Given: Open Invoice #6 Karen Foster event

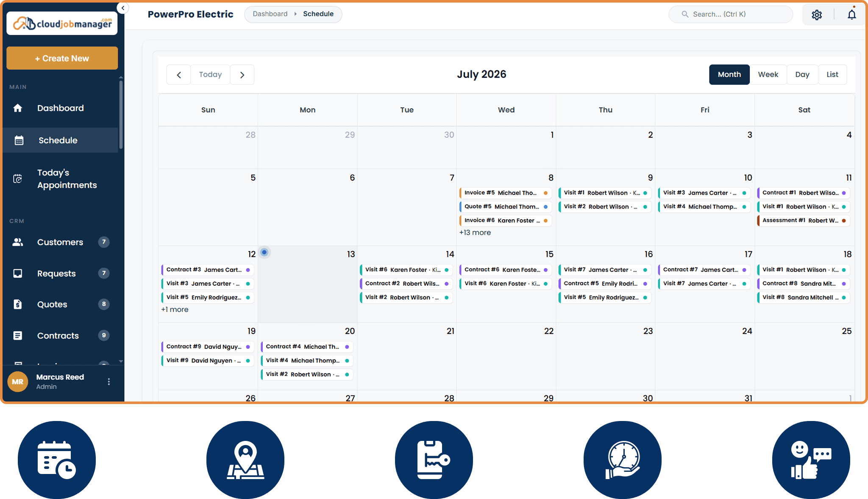Looking at the screenshot, I should pos(506,220).
